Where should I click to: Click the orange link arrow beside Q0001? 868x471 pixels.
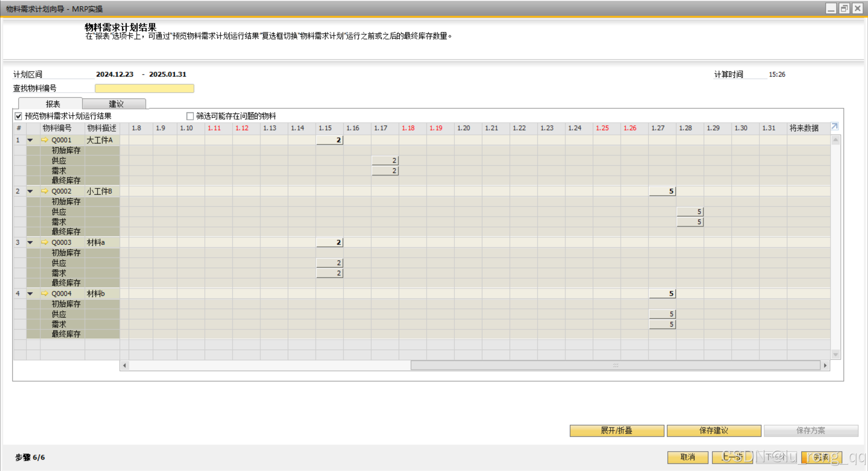pyautogui.click(x=45, y=140)
